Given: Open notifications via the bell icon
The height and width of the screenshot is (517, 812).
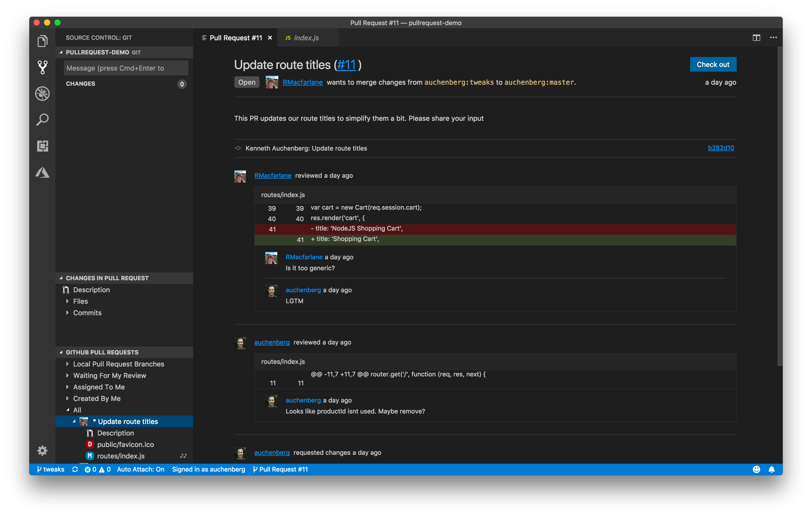Looking at the screenshot, I should click(771, 469).
